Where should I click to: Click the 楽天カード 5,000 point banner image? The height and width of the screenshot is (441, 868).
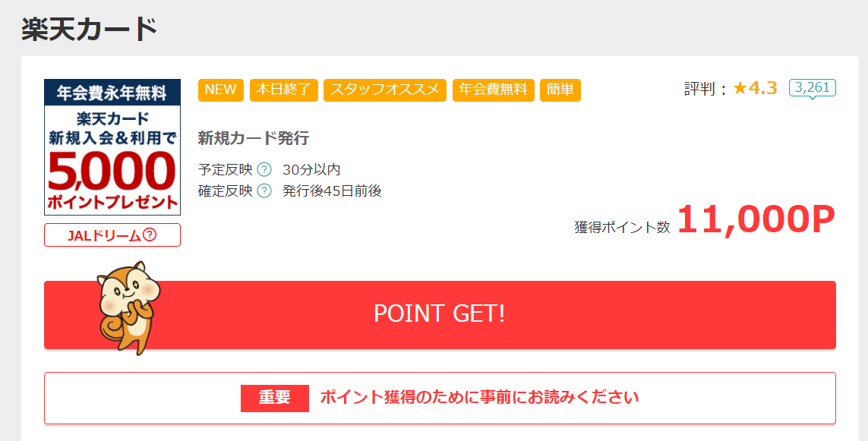click(112, 147)
